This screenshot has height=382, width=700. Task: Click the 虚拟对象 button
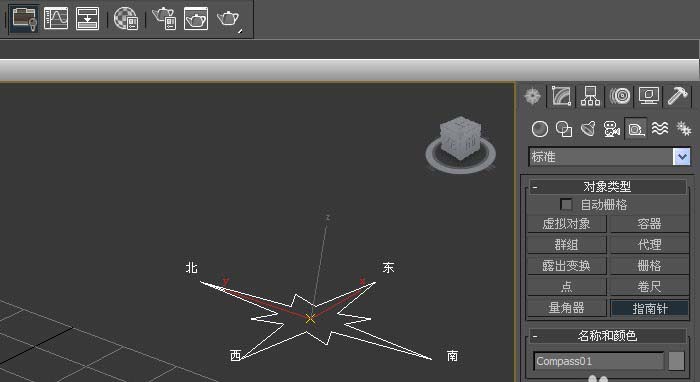click(x=567, y=224)
